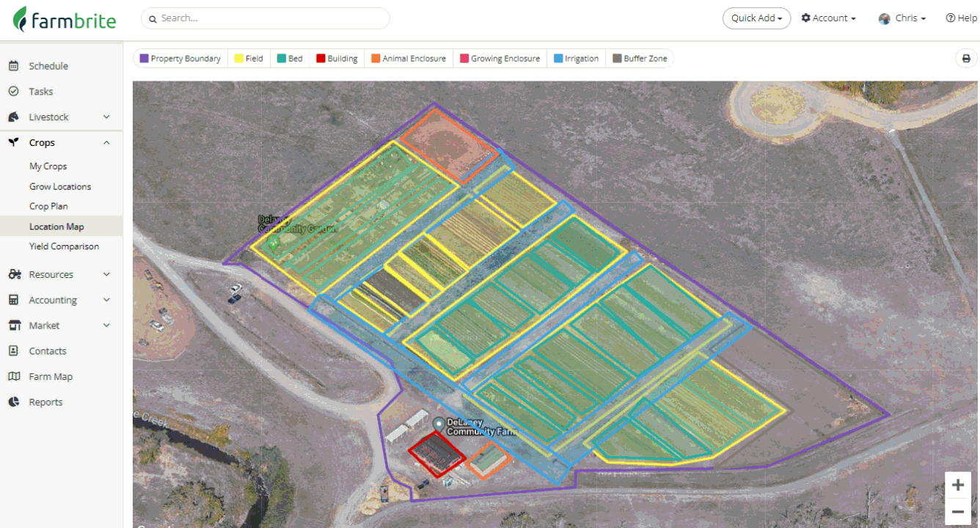This screenshot has width=980, height=528.
Task: Open Grow Locations under Crops
Action: tap(60, 186)
